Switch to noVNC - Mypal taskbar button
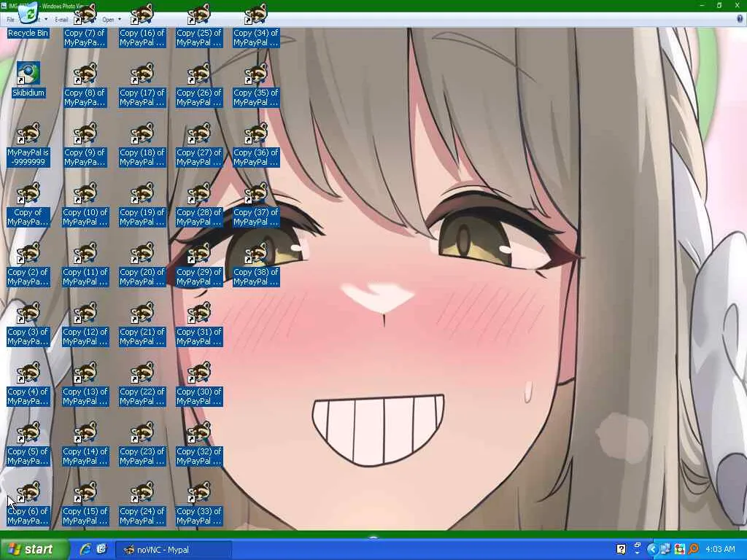747x560 pixels. [174, 550]
